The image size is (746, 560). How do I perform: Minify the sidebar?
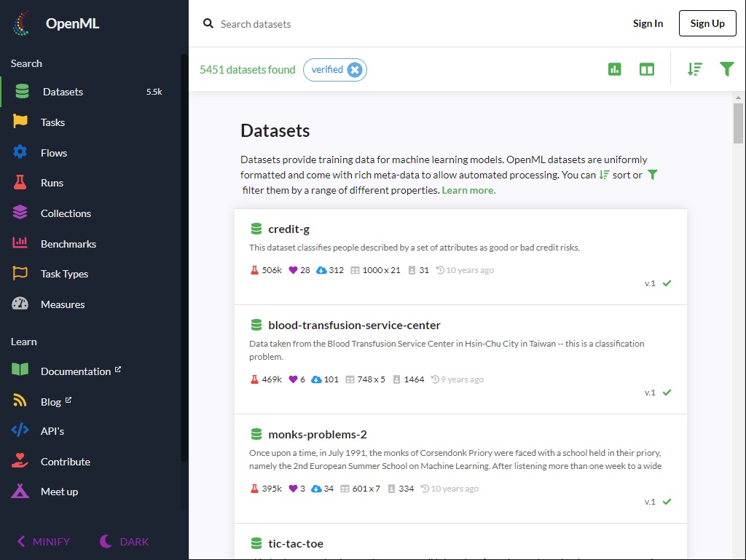[43, 542]
